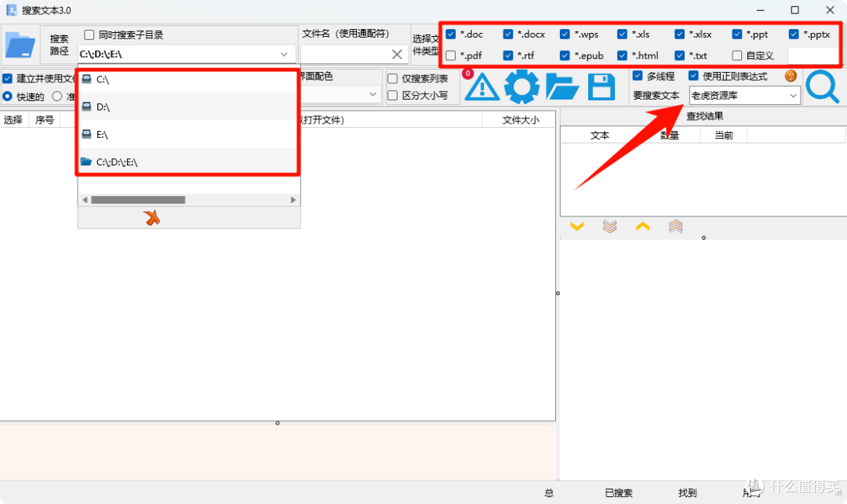Screen dimensions: 847x504
Task: Start search with the magnifier icon
Action: pyautogui.click(x=822, y=86)
